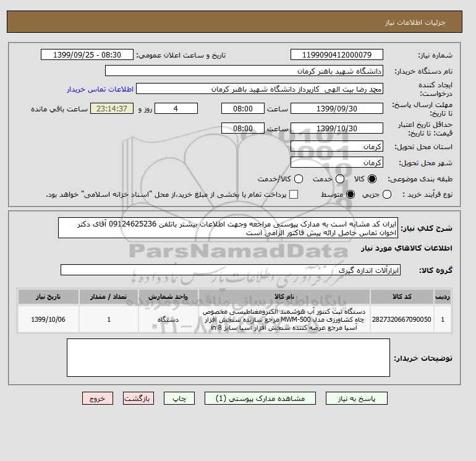Image resolution: width=476 pixels, height=461 pixels.
Task: Click the request creator name field
Action: pyautogui.click(x=260, y=89)
